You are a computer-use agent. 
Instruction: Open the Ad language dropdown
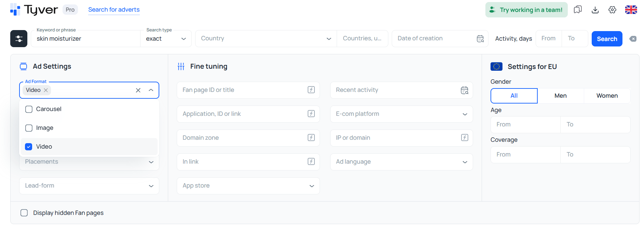click(402, 162)
